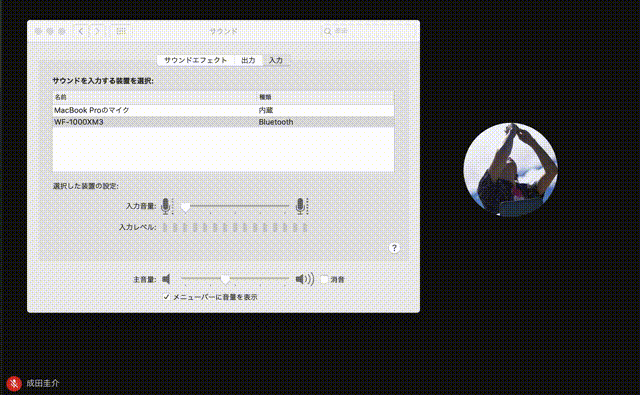This screenshot has width=640, height=395.
Task: Click the Bluetooth type cell
Action: (x=276, y=122)
